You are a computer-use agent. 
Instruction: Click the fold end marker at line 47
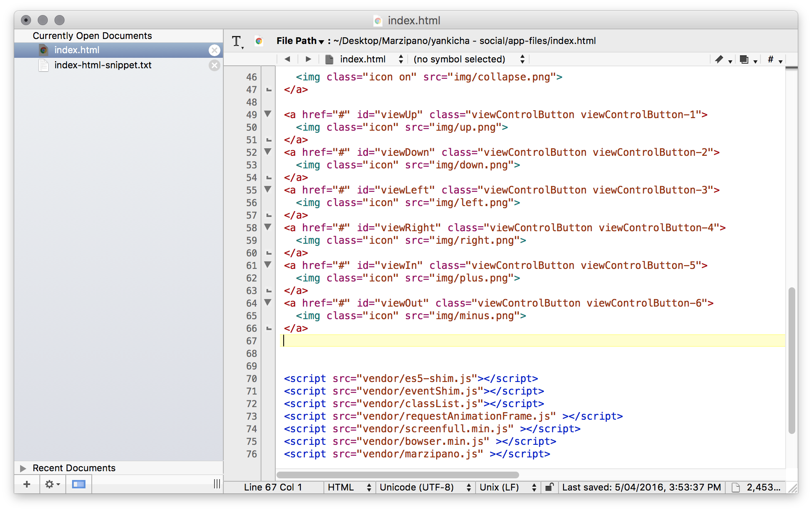coord(269,90)
